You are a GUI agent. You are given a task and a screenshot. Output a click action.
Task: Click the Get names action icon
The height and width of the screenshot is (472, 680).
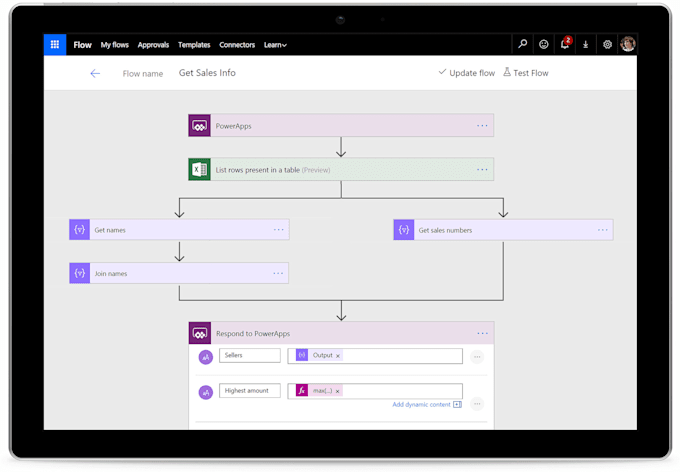[x=80, y=230]
